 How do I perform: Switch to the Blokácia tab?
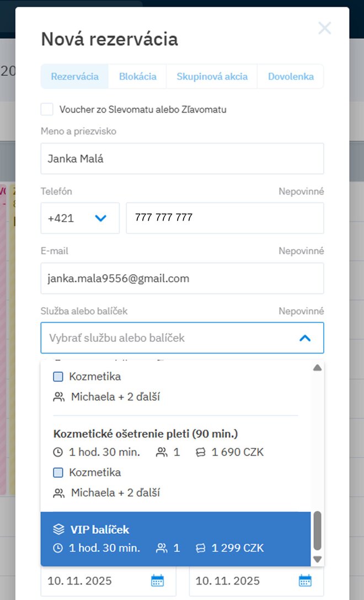click(x=137, y=77)
